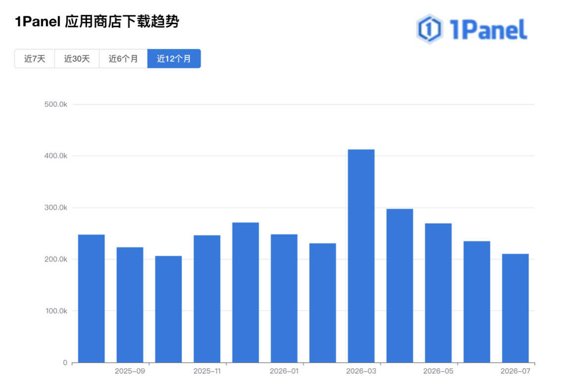571x392 pixels.
Task: Click the 300.0k y-axis label
Action: (56, 208)
